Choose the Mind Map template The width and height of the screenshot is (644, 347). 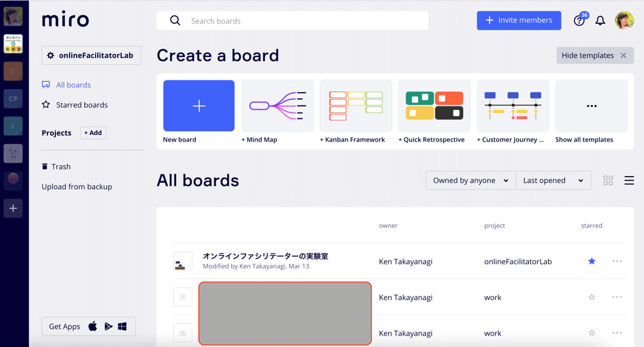[277, 106]
